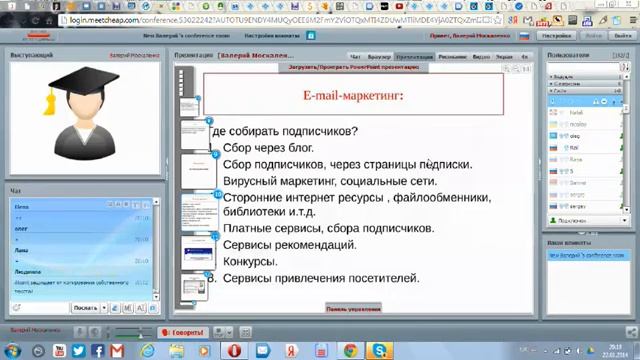Switch to the Видео tab
640x360 pixels.
pos(481,57)
